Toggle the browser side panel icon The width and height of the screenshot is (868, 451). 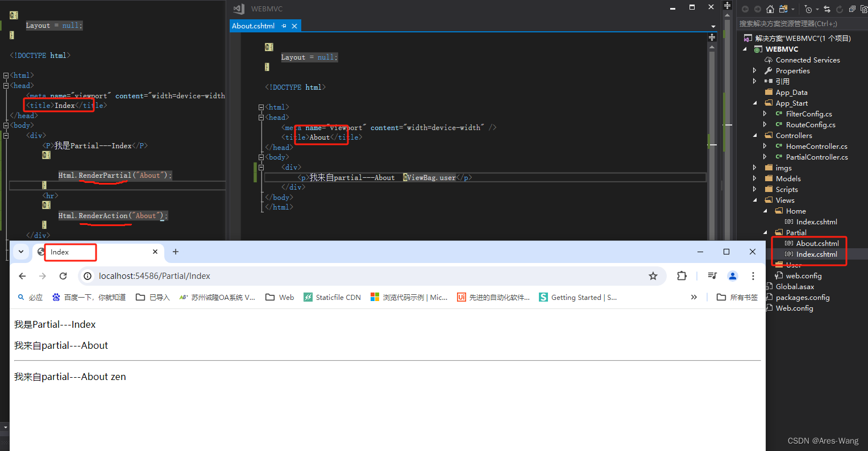click(x=712, y=276)
